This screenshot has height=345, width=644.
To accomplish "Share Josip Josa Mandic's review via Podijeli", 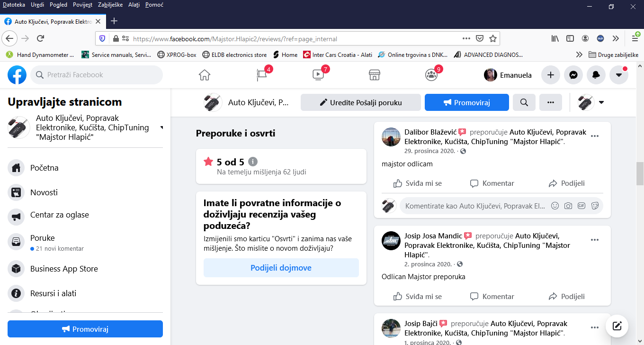I will tap(566, 297).
